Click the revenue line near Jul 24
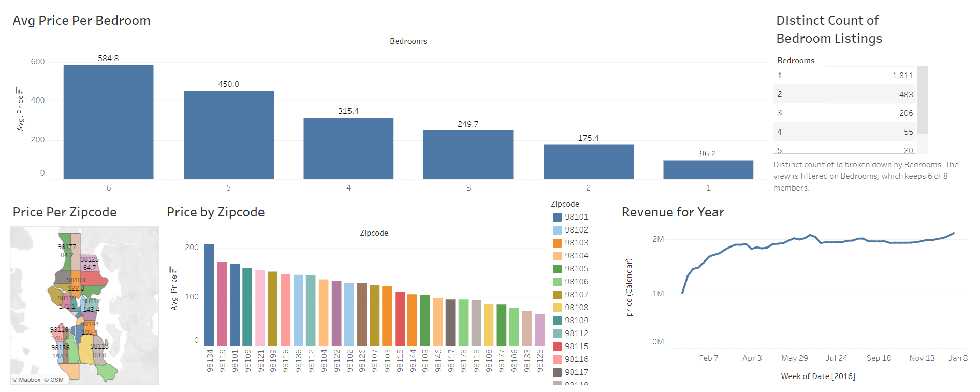 pyautogui.click(x=837, y=242)
